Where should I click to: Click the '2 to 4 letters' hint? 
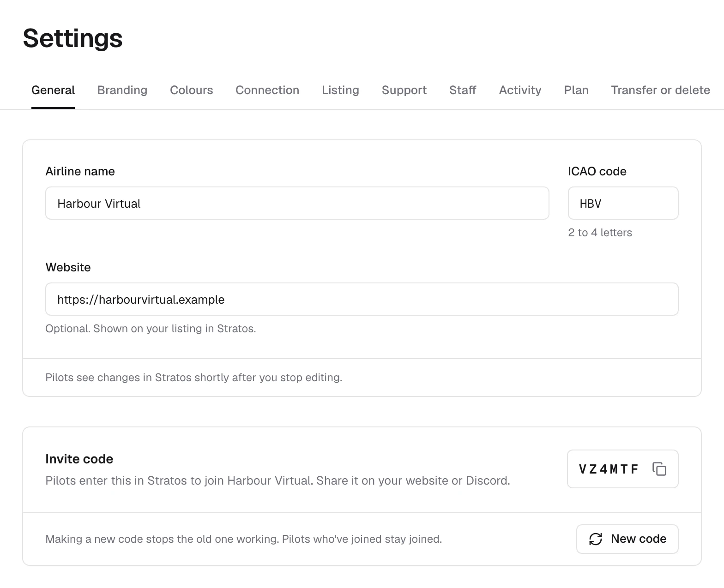click(600, 233)
